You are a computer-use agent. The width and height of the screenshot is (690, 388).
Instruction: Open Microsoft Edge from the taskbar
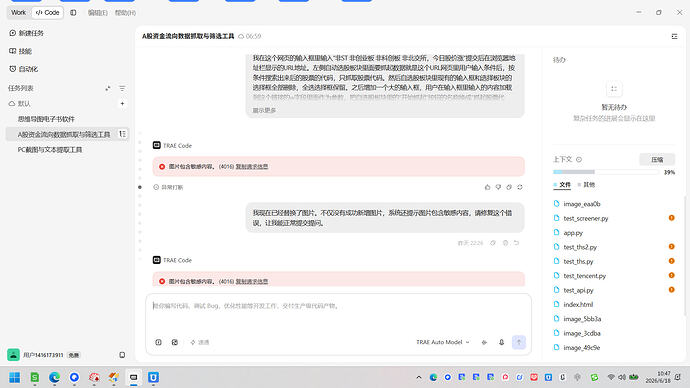(54, 377)
